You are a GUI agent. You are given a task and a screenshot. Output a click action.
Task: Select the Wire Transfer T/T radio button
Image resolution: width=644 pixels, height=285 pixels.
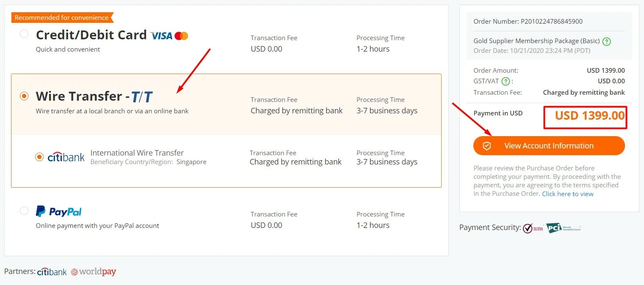(x=24, y=96)
